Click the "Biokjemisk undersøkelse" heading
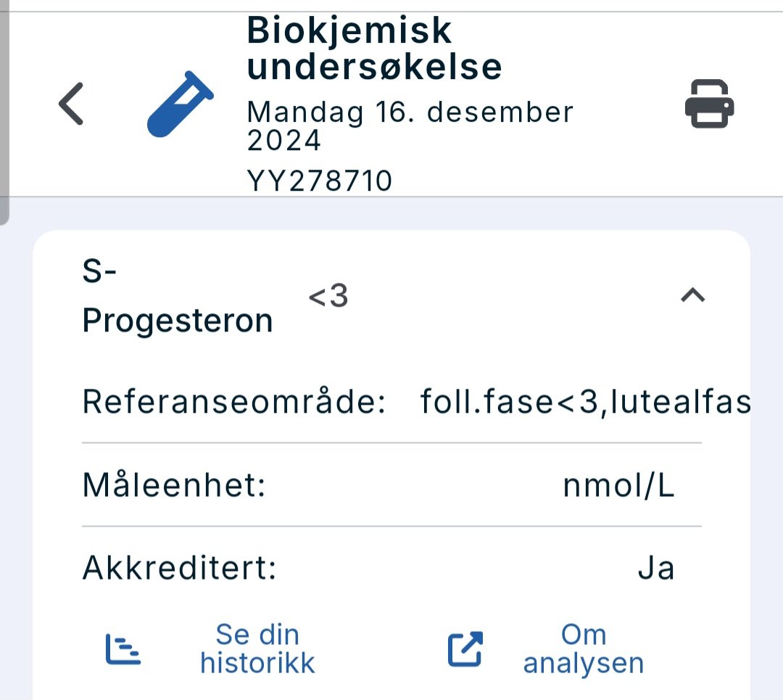783x700 pixels. (x=373, y=49)
